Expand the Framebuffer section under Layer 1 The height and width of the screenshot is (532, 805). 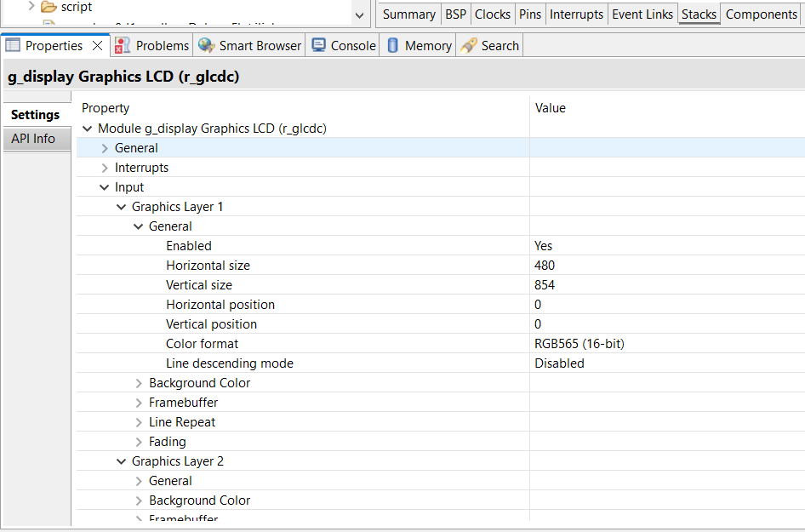139,403
